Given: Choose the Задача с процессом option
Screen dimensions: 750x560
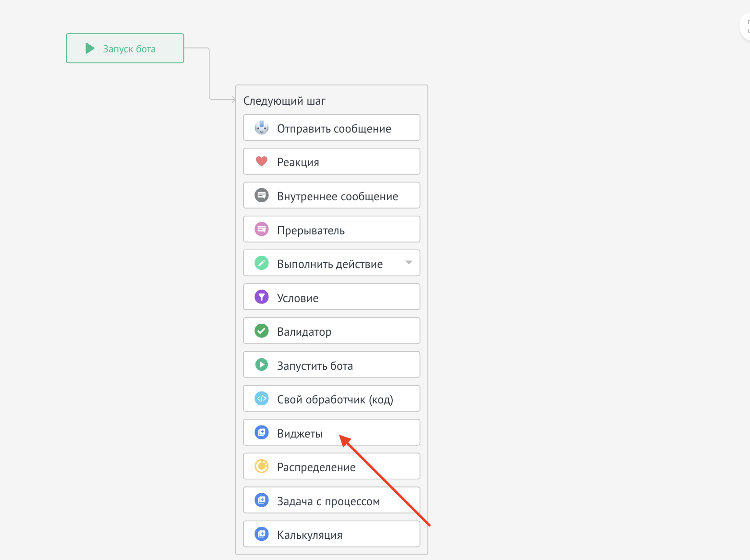Looking at the screenshot, I should pos(331,500).
